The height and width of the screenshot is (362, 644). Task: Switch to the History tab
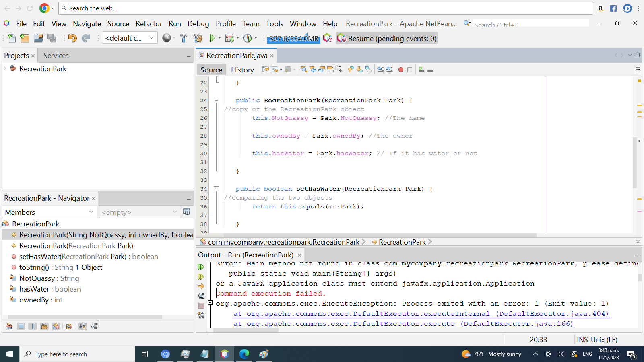[x=242, y=69]
